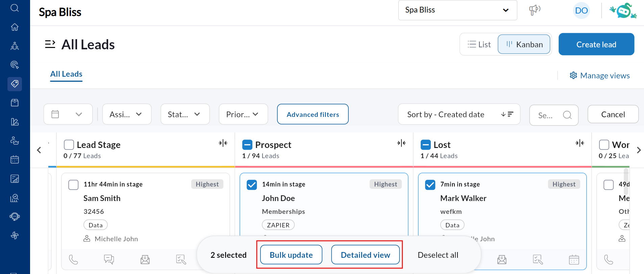This screenshot has width=644, height=274.
Task: Click the Cancel button
Action: click(613, 114)
